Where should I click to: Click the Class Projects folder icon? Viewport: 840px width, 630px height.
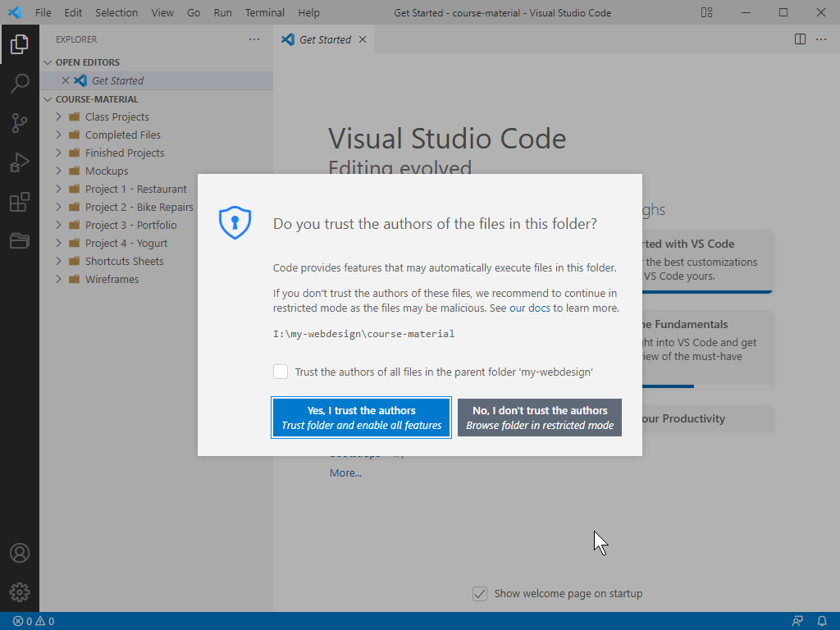coord(75,116)
